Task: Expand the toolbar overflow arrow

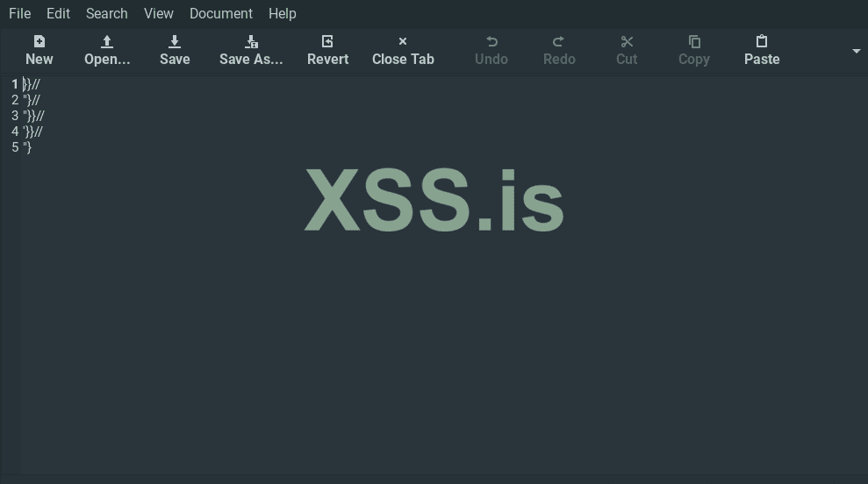Action: pos(857,51)
